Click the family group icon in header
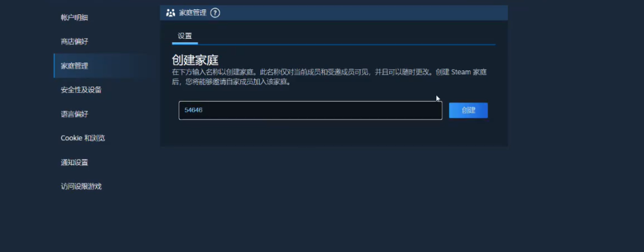This screenshot has height=252, width=644. pos(170,13)
